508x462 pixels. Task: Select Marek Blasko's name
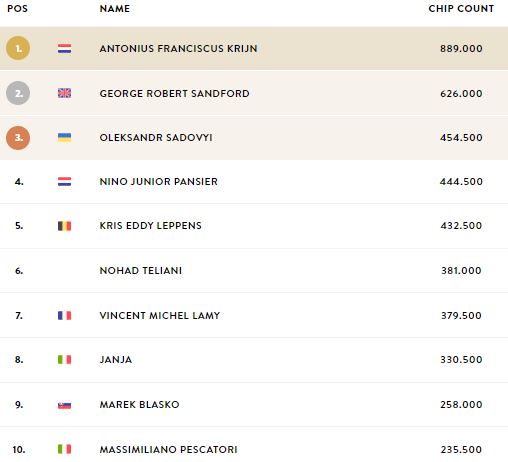[x=139, y=405]
